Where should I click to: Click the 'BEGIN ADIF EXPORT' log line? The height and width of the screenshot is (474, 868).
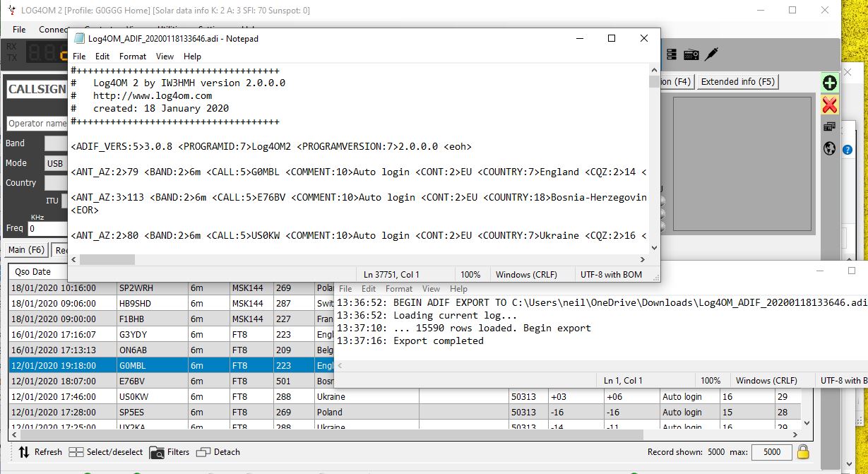coord(602,302)
